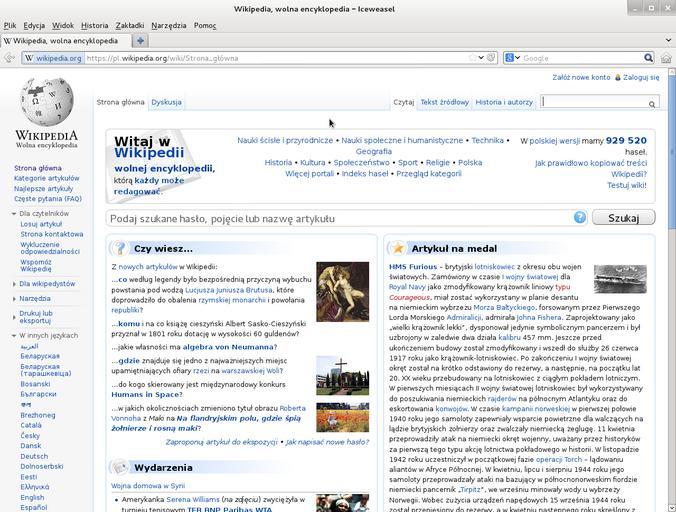676x512 pixels.
Task: Click the search engine magnifier in Google box
Action: (648, 58)
